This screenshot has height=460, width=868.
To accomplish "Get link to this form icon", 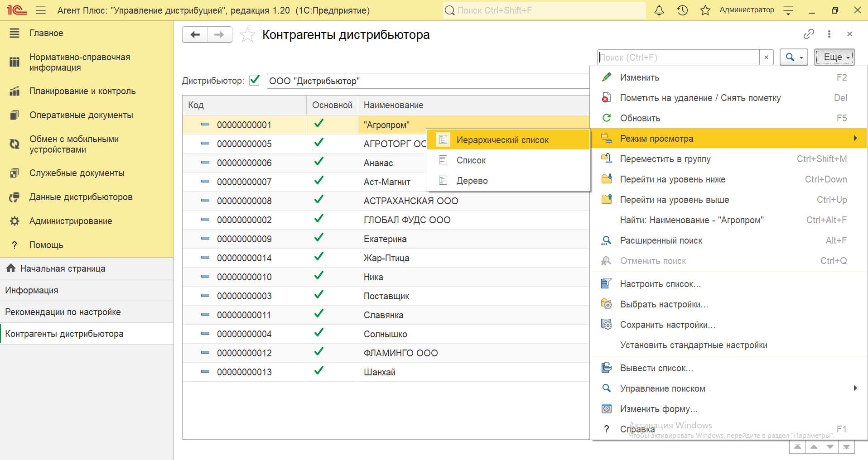I will 809,34.
